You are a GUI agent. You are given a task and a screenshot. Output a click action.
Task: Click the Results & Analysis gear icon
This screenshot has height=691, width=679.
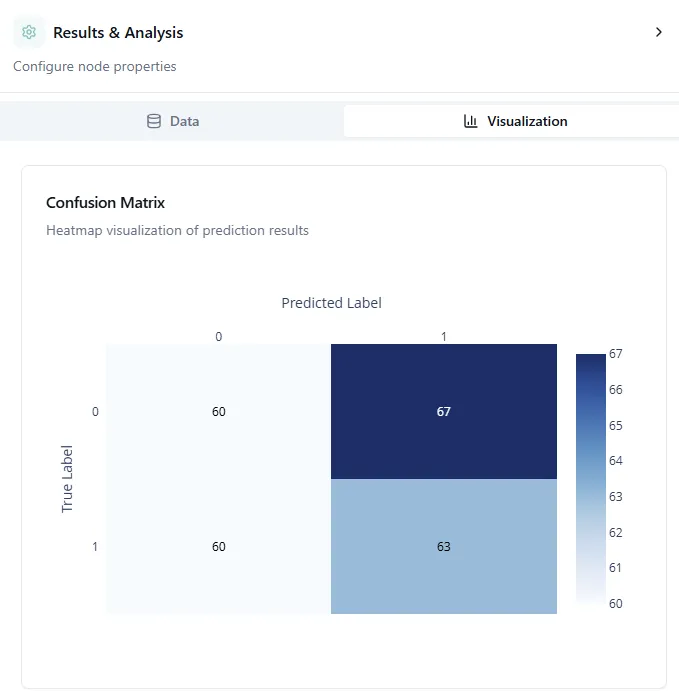pyautogui.click(x=29, y=32)
